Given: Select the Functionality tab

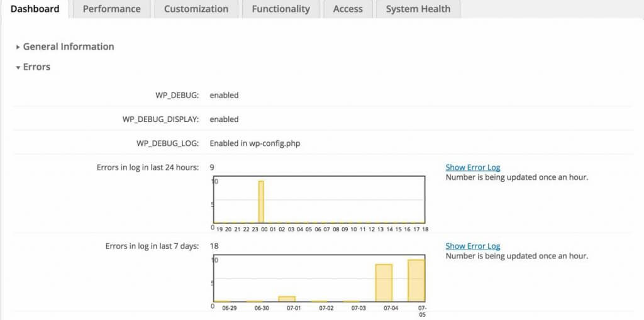Looking at the screenshot, I should (280, 9).
